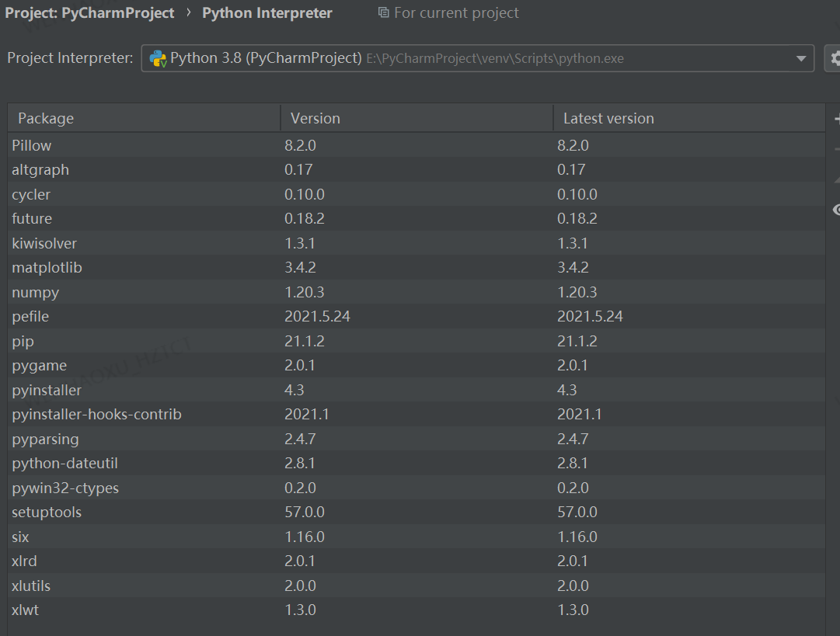Image resolution: width=840 pixels, height=636 pixels.
Task: Select the python-dateutil package name
Action: coord(64,463)
